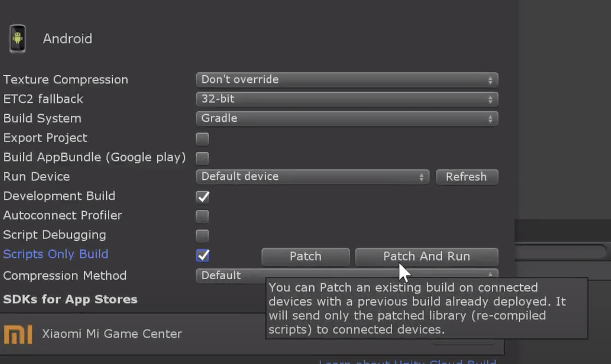Disable the Scripts Only Build checkbox
The width and height of the screenshot is (611, 364).
(x=203, y=255)
